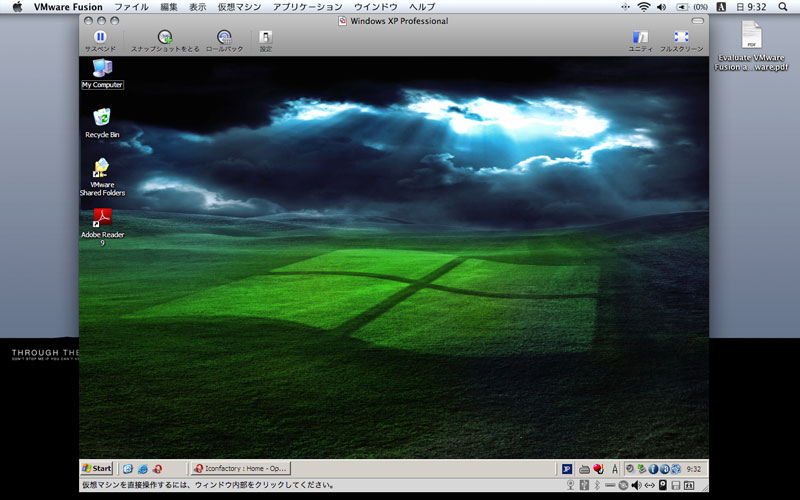Select the Recycle Bin desktop icon
This screenshot has height=500, width=800.
(x=102, y=123)
